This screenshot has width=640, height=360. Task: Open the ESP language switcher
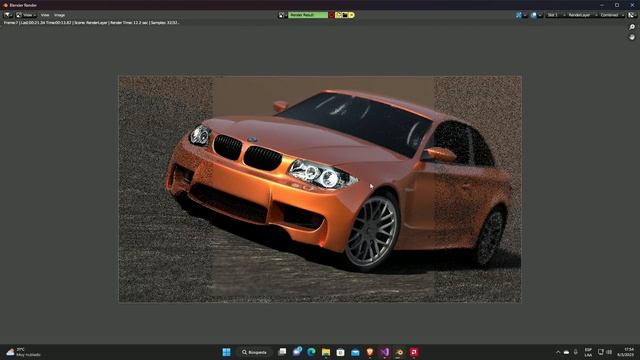[x=588, y=352]
